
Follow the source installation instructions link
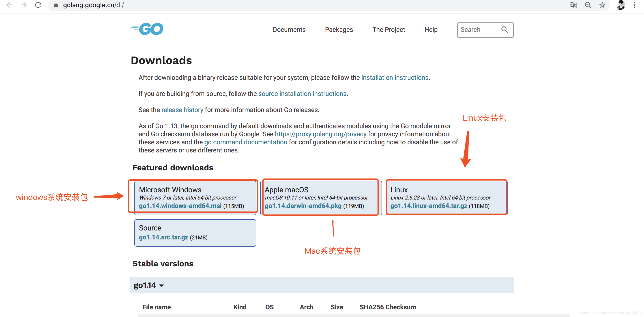[302, 93]
